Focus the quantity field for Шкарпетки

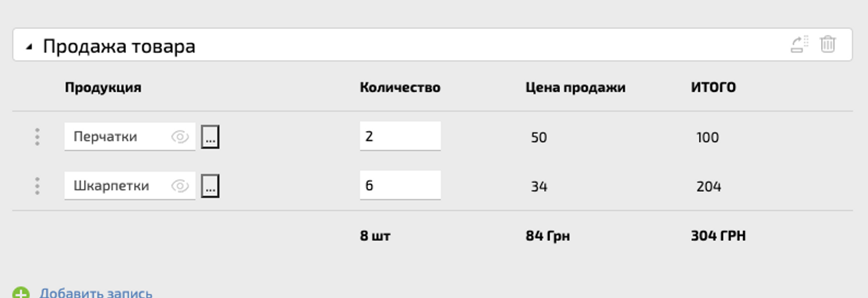pos(400,185)
